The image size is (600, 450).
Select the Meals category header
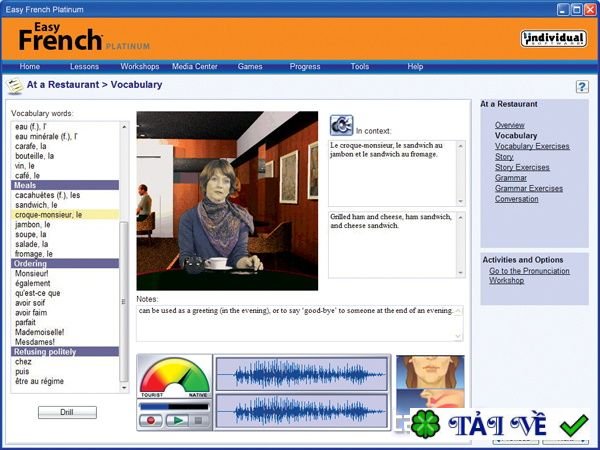click(x=65, y=185)
